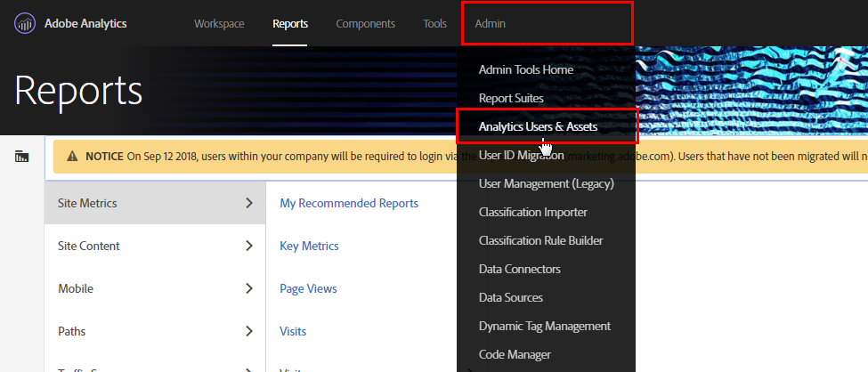Choose Report Suites from Admin menu
Viewport: 868px width, 372px height.
511,98
